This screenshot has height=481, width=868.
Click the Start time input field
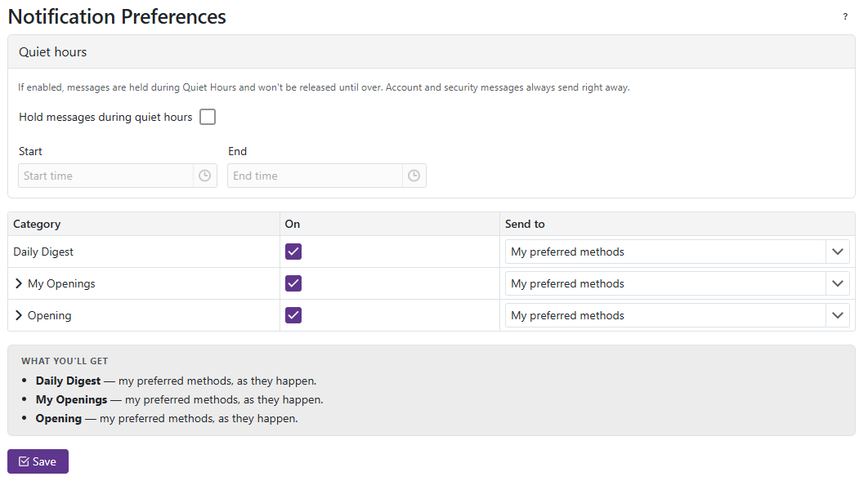pos(105,176)
